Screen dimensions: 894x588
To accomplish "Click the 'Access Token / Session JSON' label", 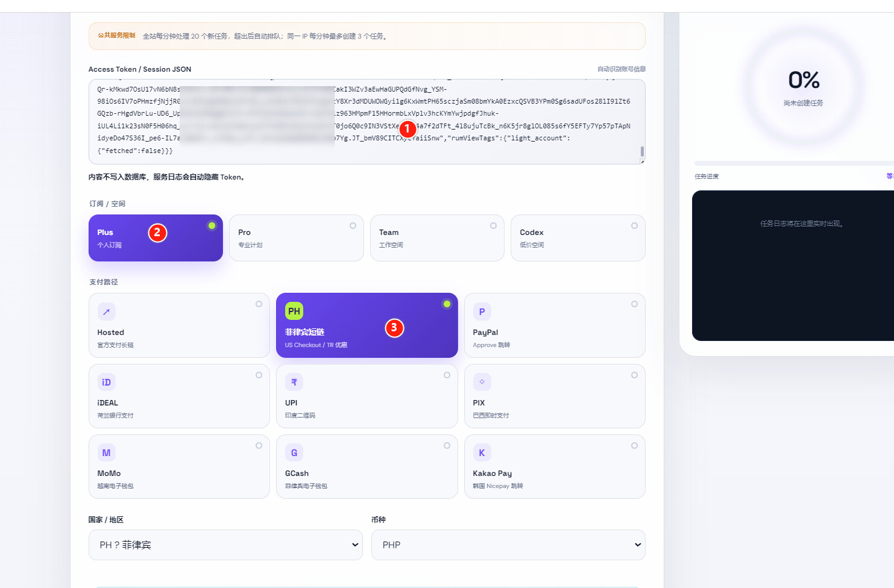I will point(140,69).
